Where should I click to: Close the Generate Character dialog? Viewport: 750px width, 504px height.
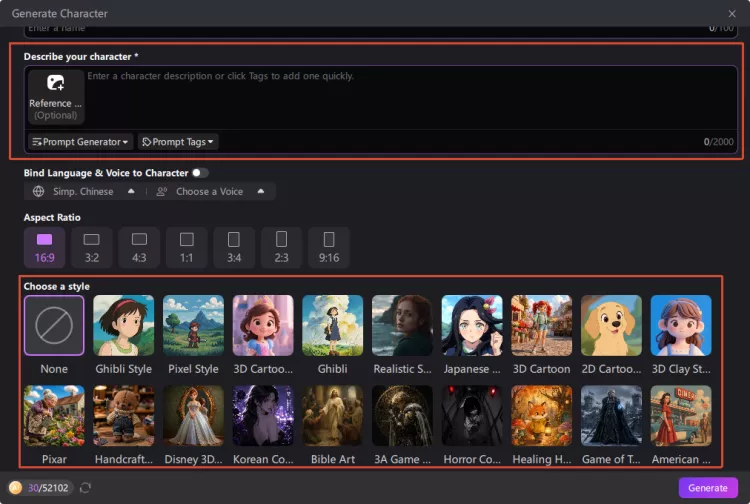[x=732, y=13]
